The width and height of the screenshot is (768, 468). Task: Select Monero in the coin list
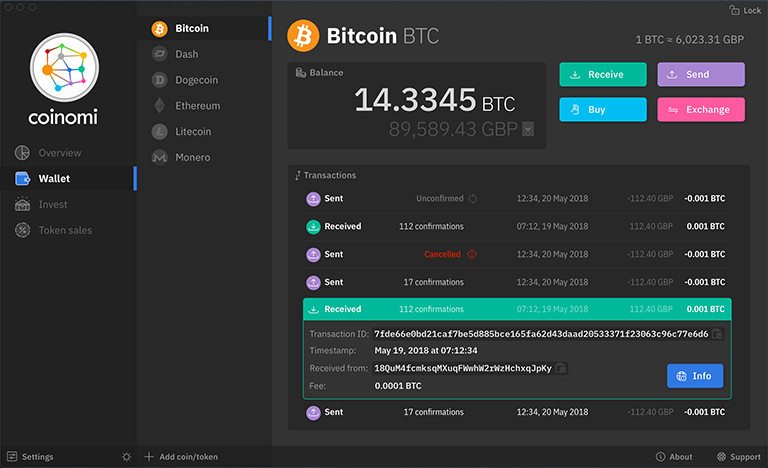(204, 157)
